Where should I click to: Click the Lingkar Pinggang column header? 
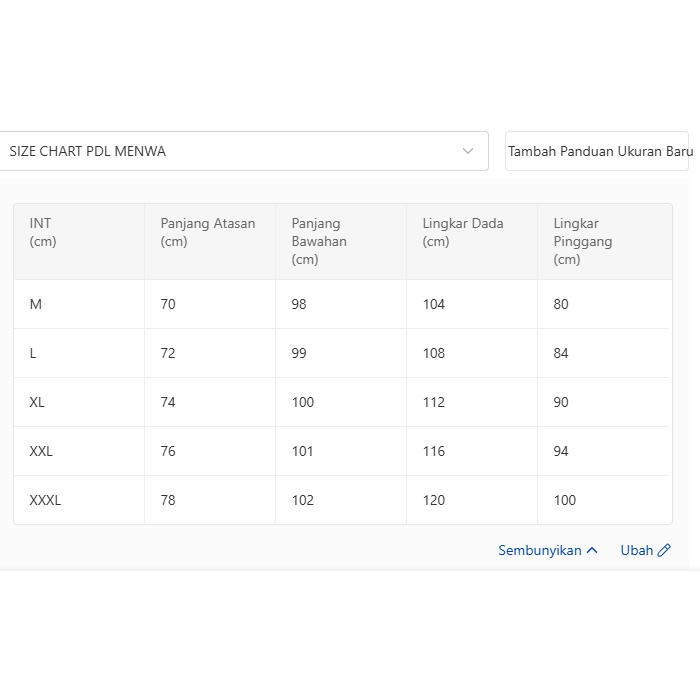click(x=583, y=241)
